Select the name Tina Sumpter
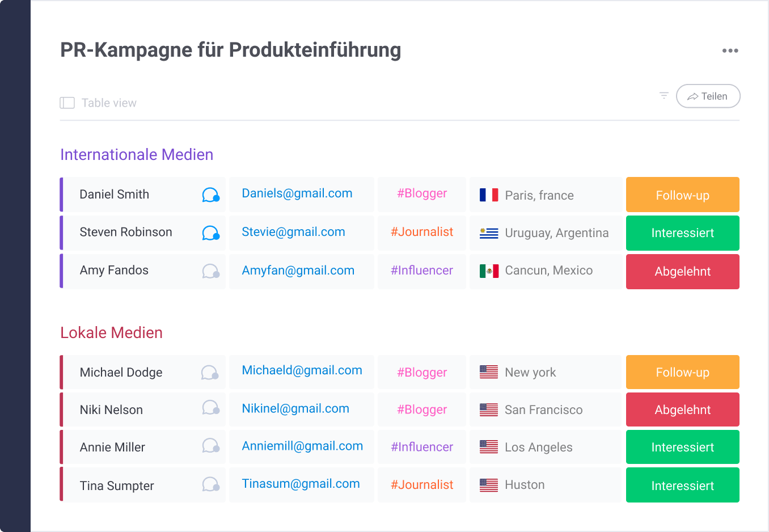 (x=117, y=486)
